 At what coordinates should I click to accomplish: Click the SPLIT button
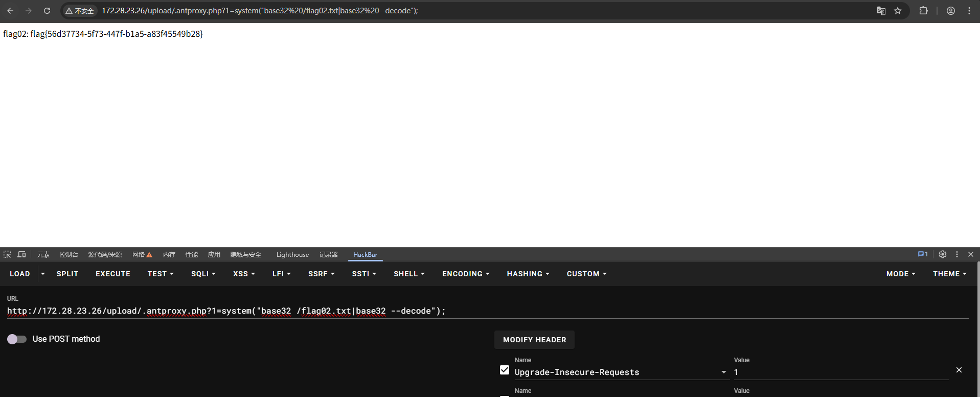[x=67, y=274]
